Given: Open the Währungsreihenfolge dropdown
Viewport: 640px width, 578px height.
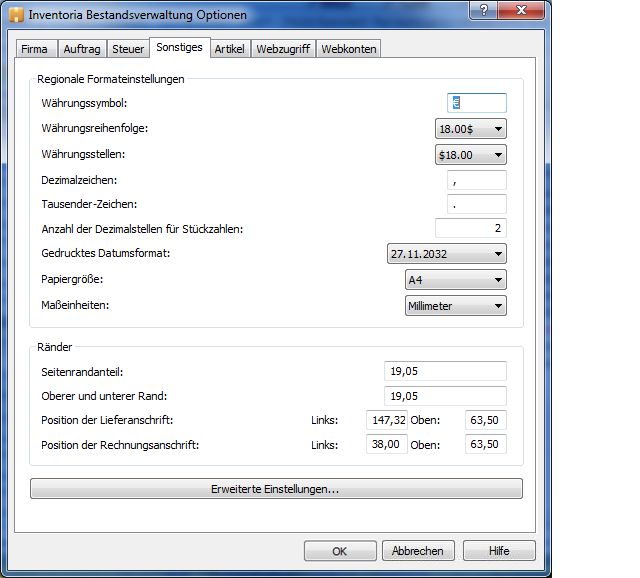Looking at the screenshot, I should [x=471, y=129].
